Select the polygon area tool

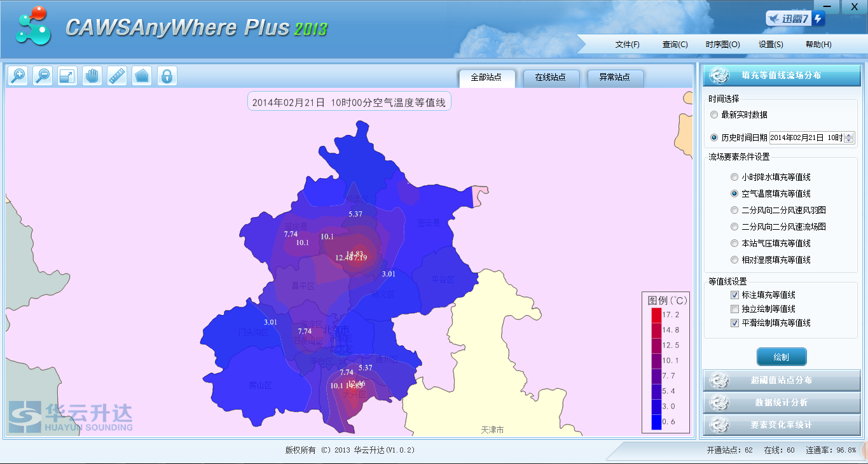[x=142, y=76]
